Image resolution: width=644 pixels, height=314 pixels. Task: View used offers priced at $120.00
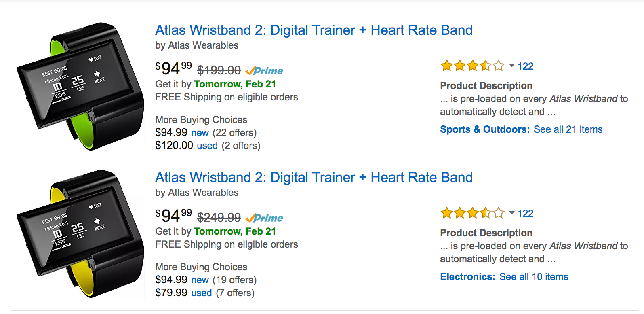pos(207,146)
